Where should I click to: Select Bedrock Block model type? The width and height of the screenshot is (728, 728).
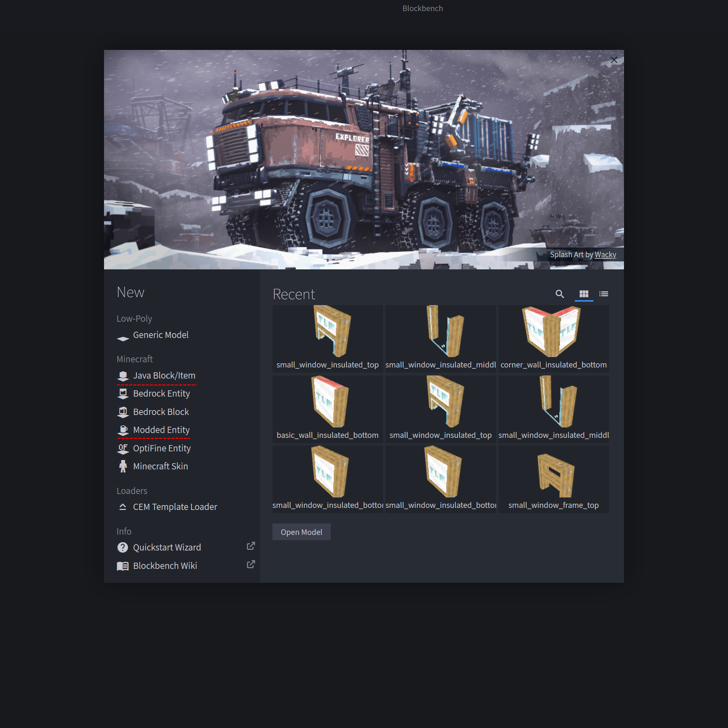[x=161, y=411]
